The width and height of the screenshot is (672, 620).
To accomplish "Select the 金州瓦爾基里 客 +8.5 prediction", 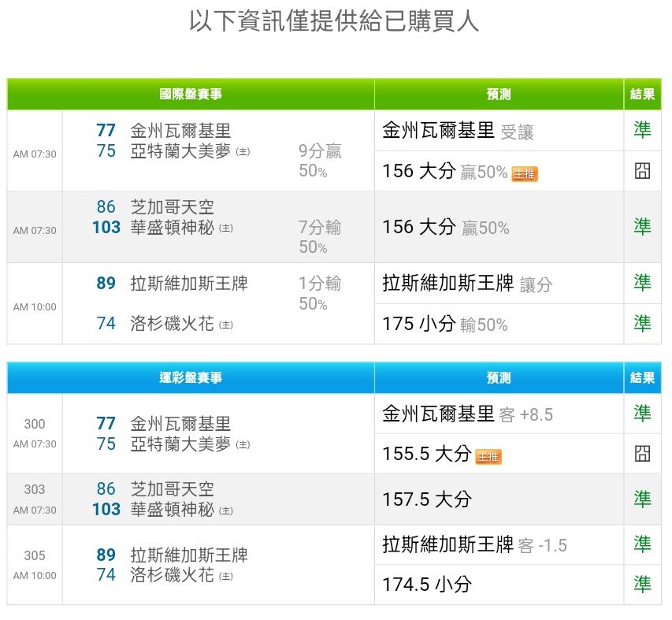I will pos(468,414).
